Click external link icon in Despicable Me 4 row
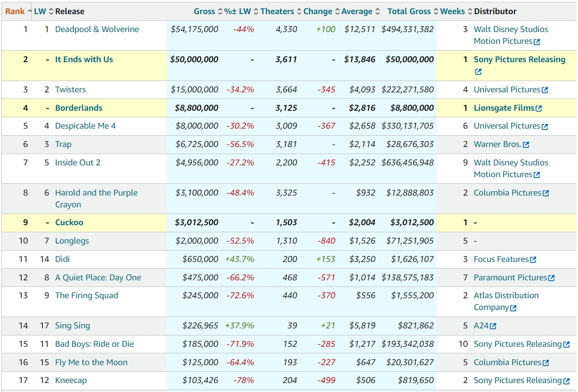This screenshot has width=578, height=392. coord(545,127)
